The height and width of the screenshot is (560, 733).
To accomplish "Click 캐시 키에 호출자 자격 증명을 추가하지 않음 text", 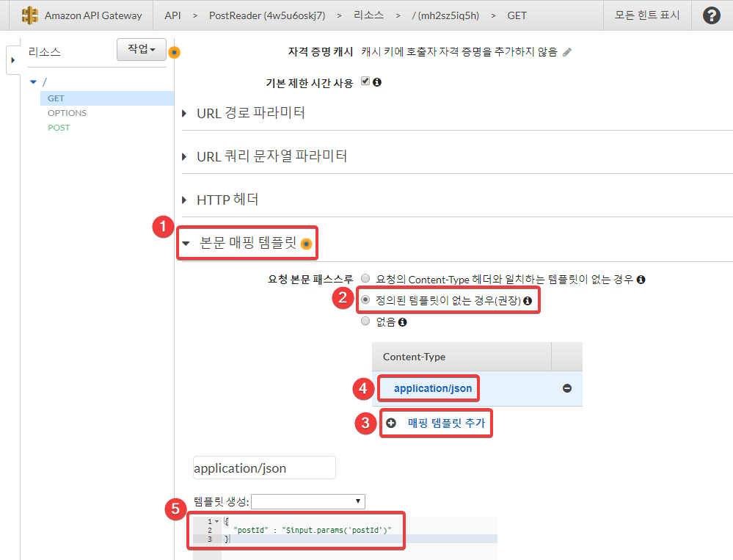I will click(459, 52).
